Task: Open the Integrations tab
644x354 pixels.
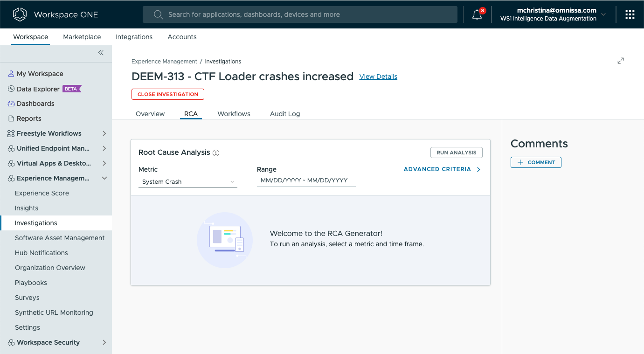Action: [x=134, y=37]
